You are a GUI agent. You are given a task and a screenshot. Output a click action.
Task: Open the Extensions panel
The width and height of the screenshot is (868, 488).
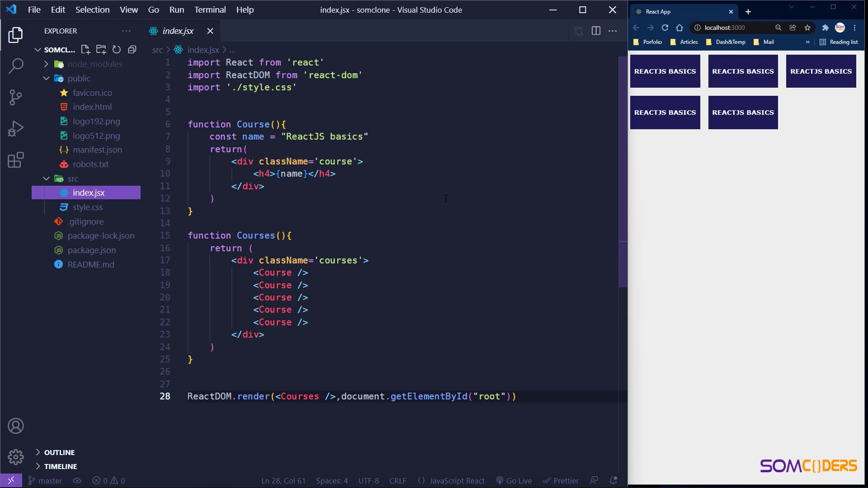click(16, 160)
